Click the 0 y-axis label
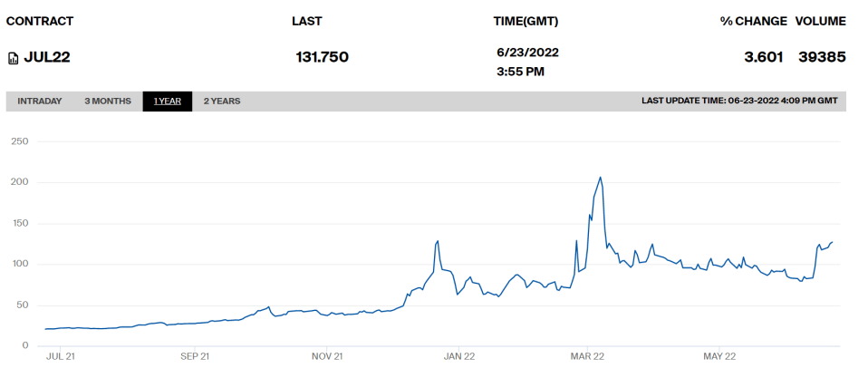 tap(25, 346)
